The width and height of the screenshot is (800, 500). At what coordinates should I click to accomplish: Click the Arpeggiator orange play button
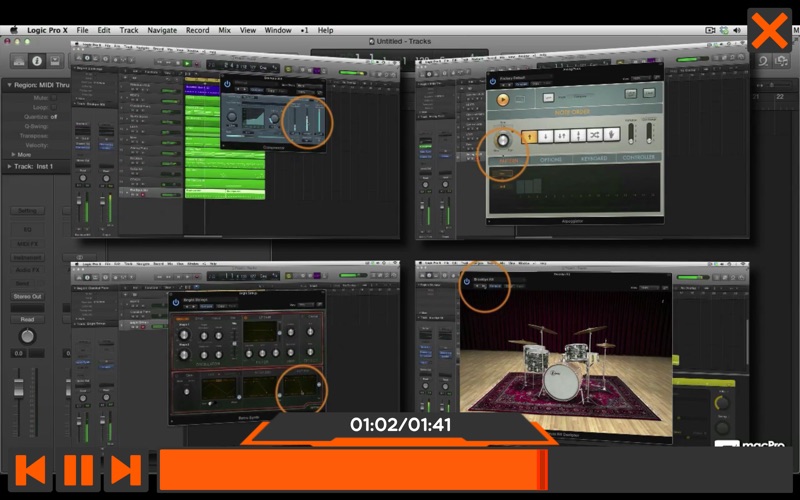point(503,99)
